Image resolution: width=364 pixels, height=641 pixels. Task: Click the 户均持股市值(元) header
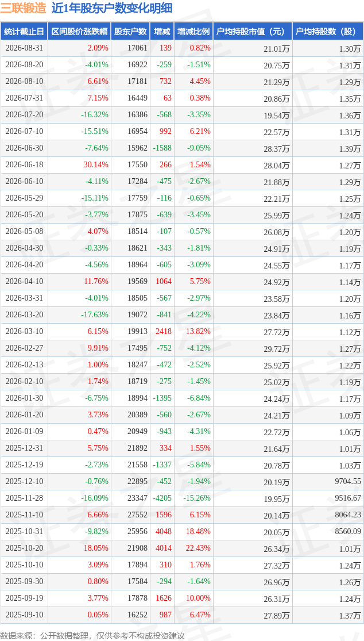253,31
